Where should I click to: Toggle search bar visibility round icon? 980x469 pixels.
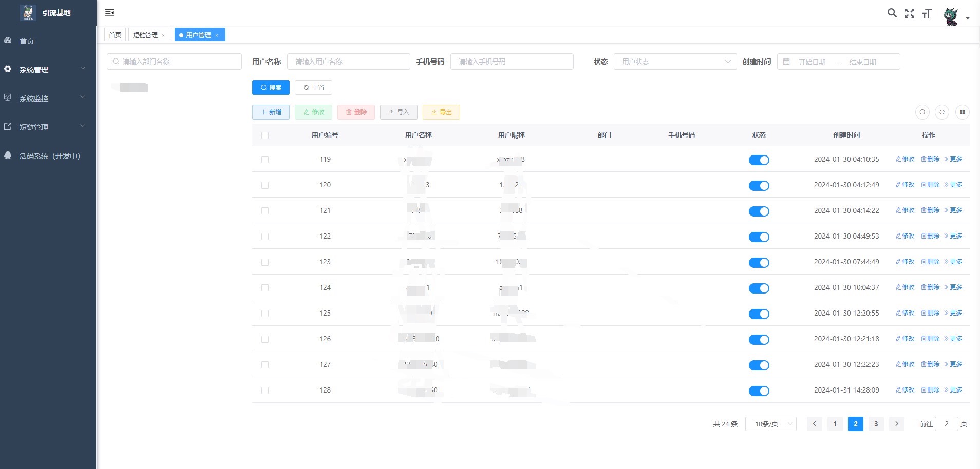tap(922, 112)
